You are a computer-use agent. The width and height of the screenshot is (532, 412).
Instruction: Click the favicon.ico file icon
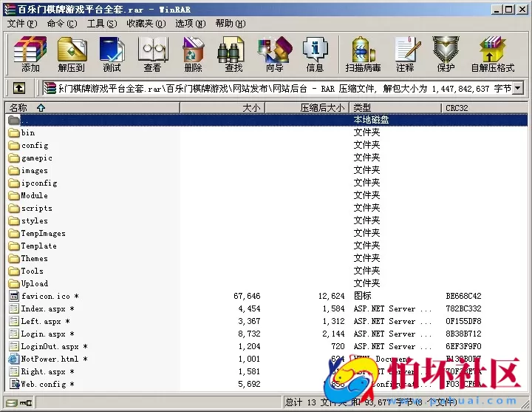point(14,296)
